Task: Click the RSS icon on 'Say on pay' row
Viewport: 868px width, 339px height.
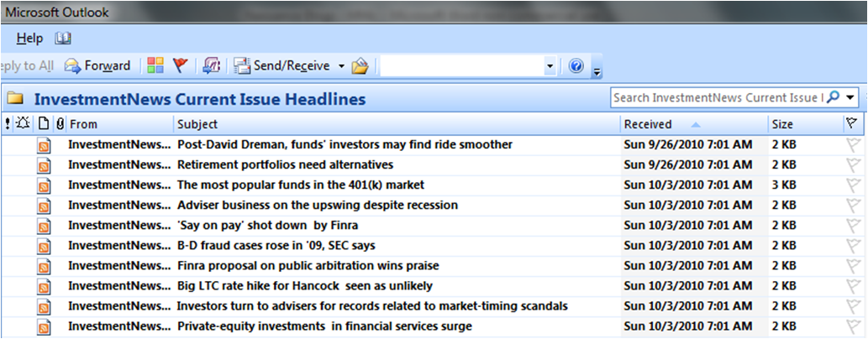Action: click(45, 227)
